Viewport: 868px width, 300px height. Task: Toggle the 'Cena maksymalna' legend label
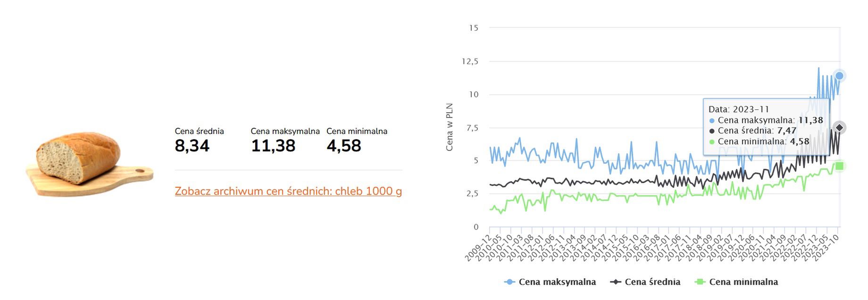pos(557,282)
